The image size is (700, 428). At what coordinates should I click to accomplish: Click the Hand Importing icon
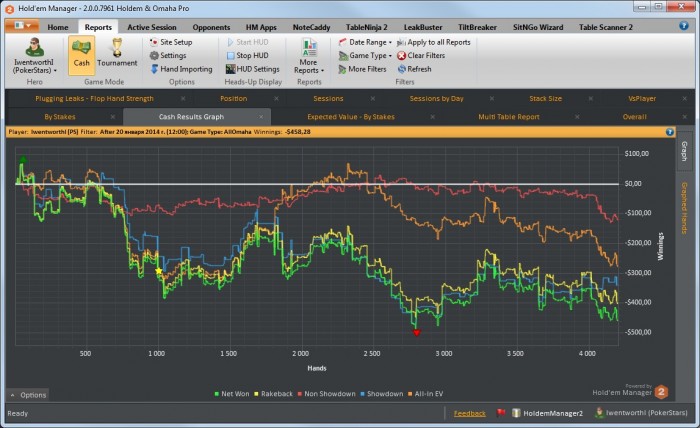(154, 69)
